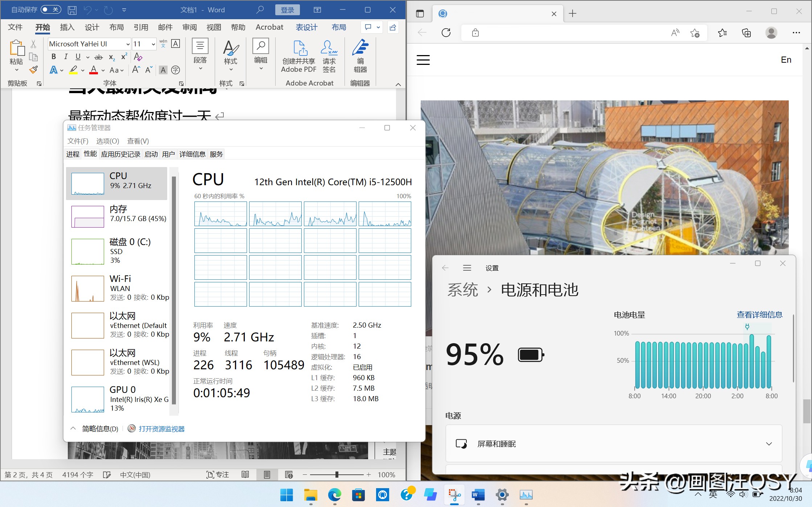
Task: Apply strikethrough formatting in the Word ribbon
Action: click(x=98, y=57)
